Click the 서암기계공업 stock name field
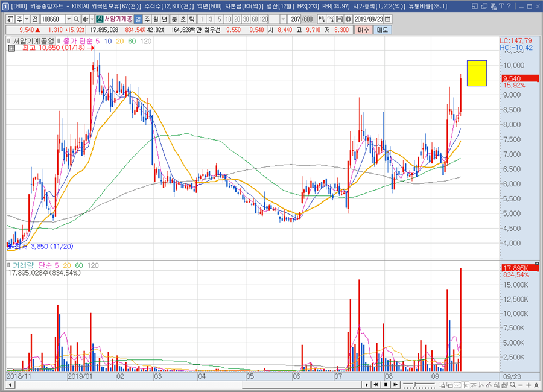This screenshot has width=543, height=392. tap(118, 19)
